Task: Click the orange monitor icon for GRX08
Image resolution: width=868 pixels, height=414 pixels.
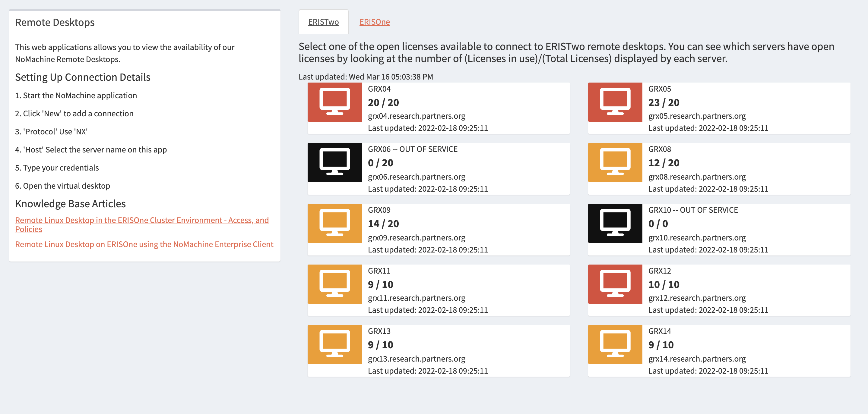Action: (x=615, y=163)
